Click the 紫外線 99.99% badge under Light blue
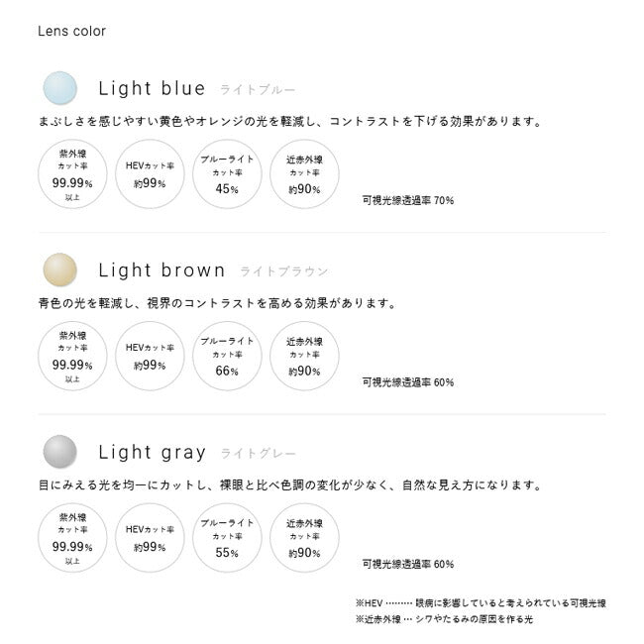The height and width of the screenshot is (644, 644). click(72, 174)
